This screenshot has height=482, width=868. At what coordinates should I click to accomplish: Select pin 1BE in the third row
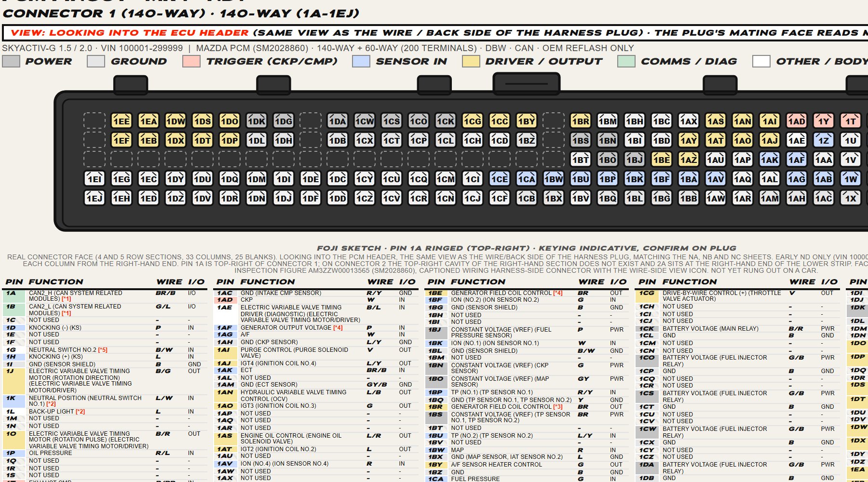click(662, 160)
